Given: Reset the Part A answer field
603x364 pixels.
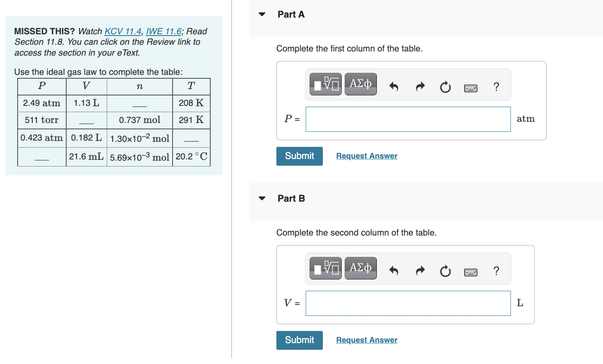Looking at the screenshot, I should [445, 87].
